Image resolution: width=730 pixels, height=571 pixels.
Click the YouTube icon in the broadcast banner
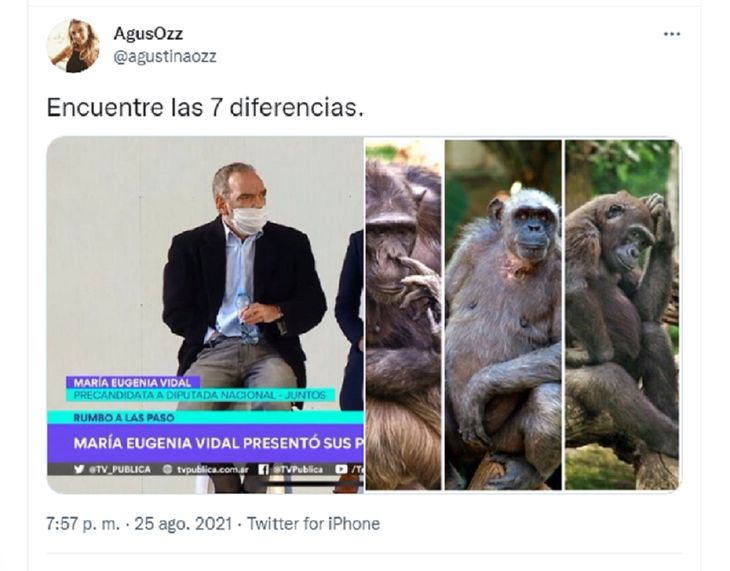(x=341, y=469)
